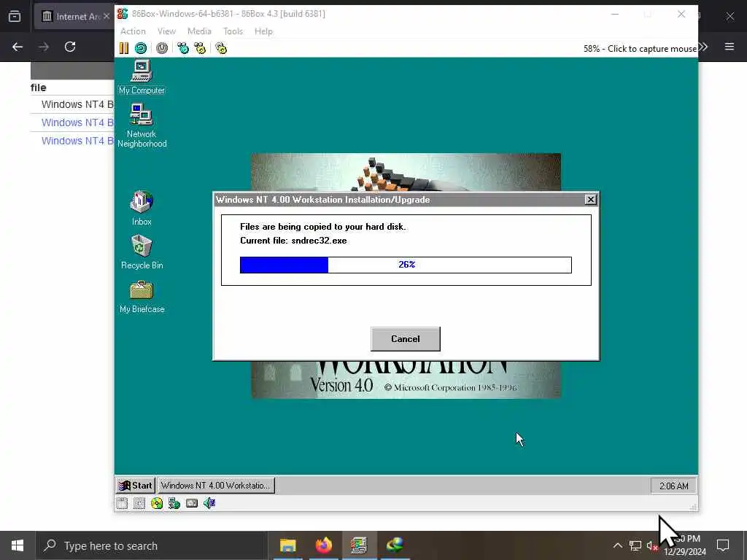Open the Help menu in 86Box
747x560 pixels.
coord(263,31)
